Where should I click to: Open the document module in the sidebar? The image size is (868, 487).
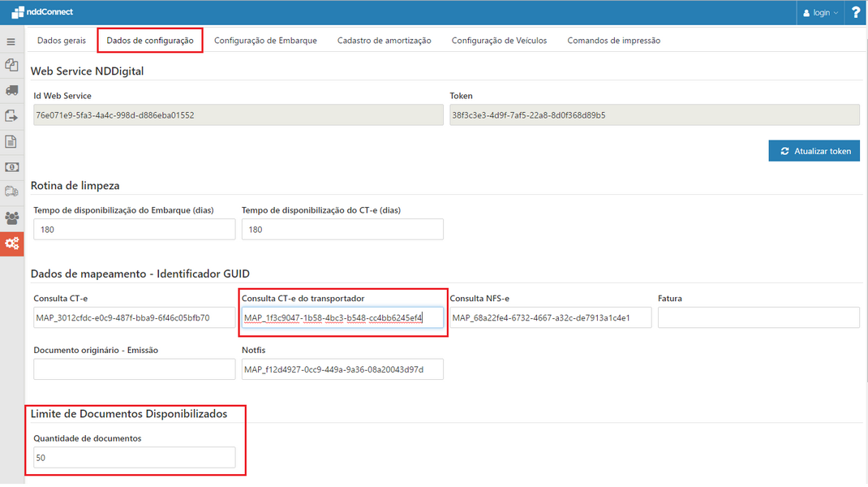click(x=11, y=141)
